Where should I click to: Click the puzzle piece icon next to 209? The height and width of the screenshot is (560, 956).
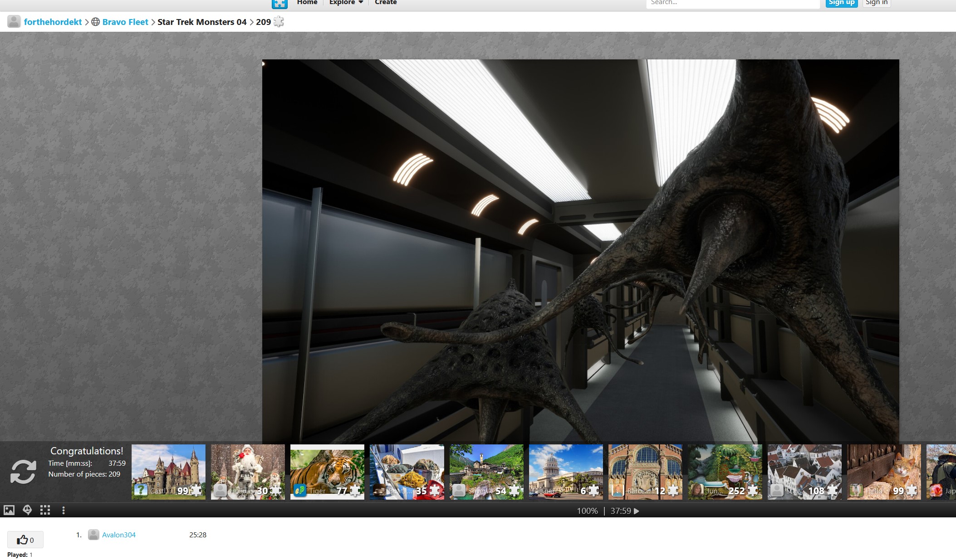(279, 22)
